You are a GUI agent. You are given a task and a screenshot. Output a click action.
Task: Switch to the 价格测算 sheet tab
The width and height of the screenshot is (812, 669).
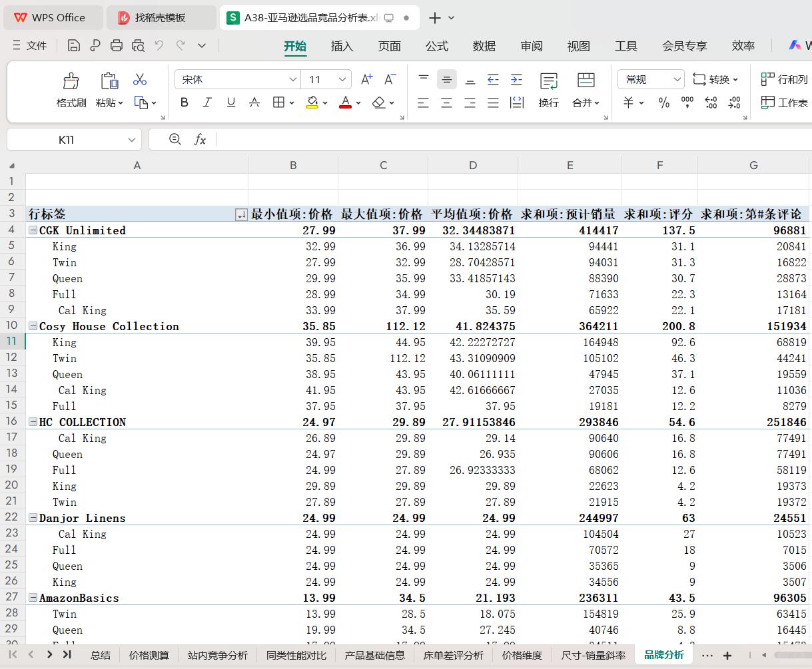tap(149, 655)
